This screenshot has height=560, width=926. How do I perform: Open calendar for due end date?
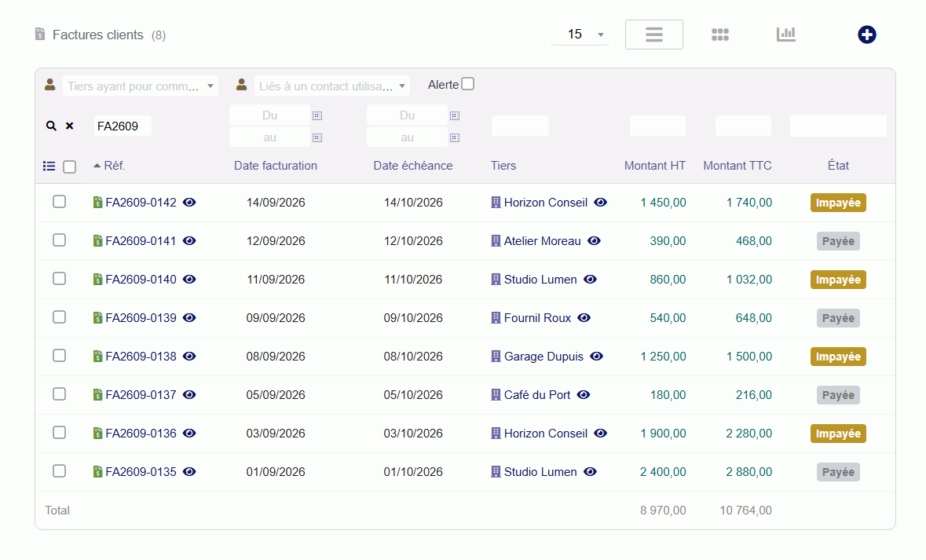pyautogui.click(x=455, y=137)
